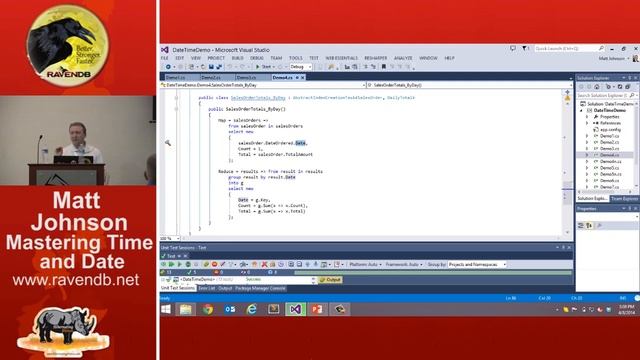Open the TOOLS menu
Screen dimensions: 640x360
(296, 58)
